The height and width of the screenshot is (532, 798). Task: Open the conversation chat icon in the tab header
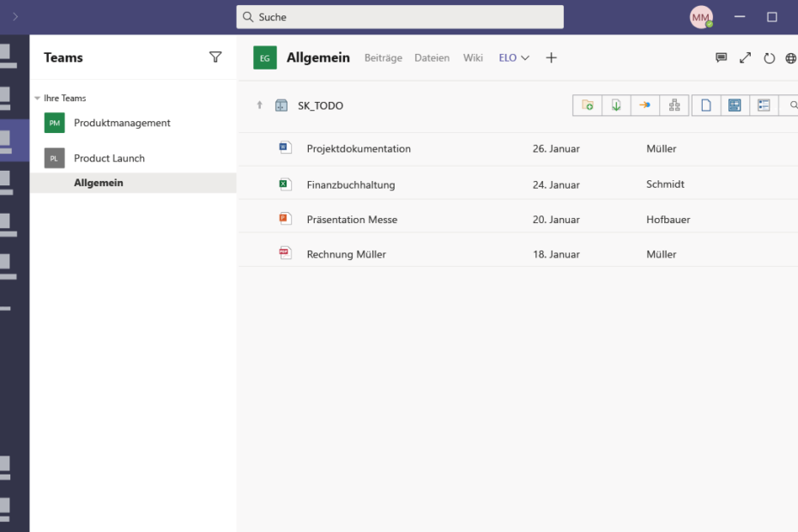(x=722, y=57)
